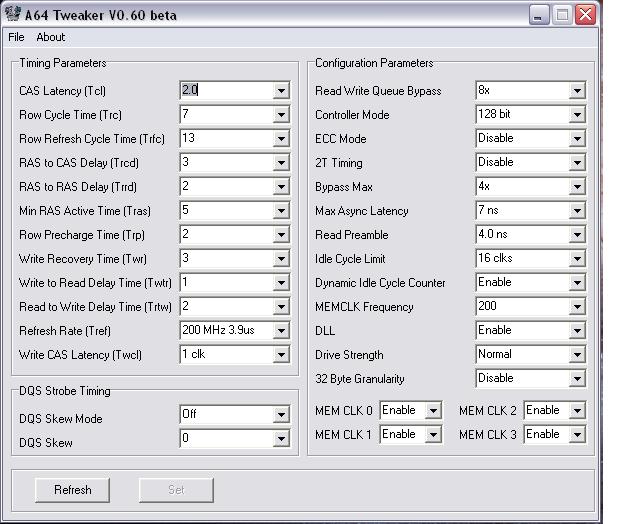Image resolution: width=640 pixels, height=524 pixels.
Task: Expand Read Write Queue Bypass dropdown
Action: point(577,90)
